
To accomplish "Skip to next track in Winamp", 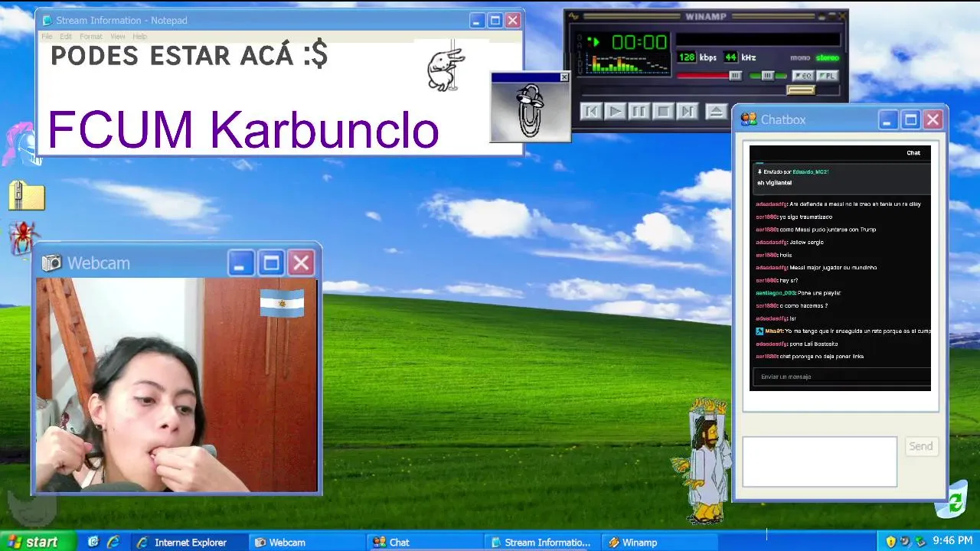I will point(688,112).
